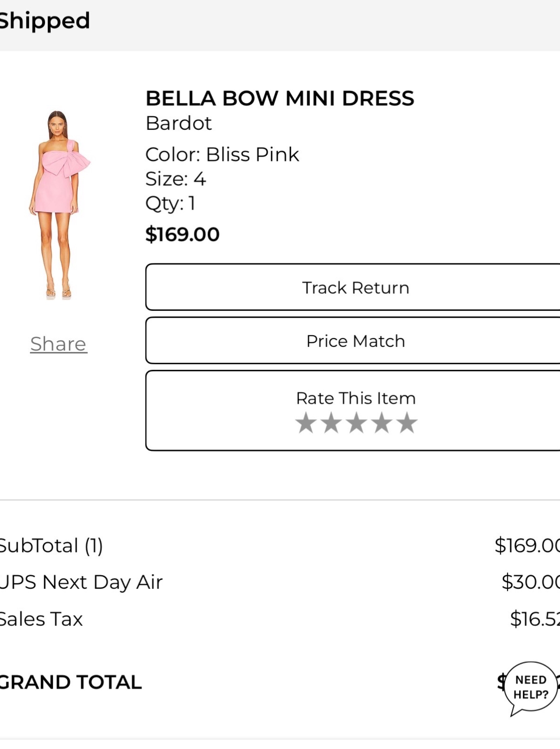Click the $169.00 item price
This screenshot has height=749, width=560.
(183, 234)
